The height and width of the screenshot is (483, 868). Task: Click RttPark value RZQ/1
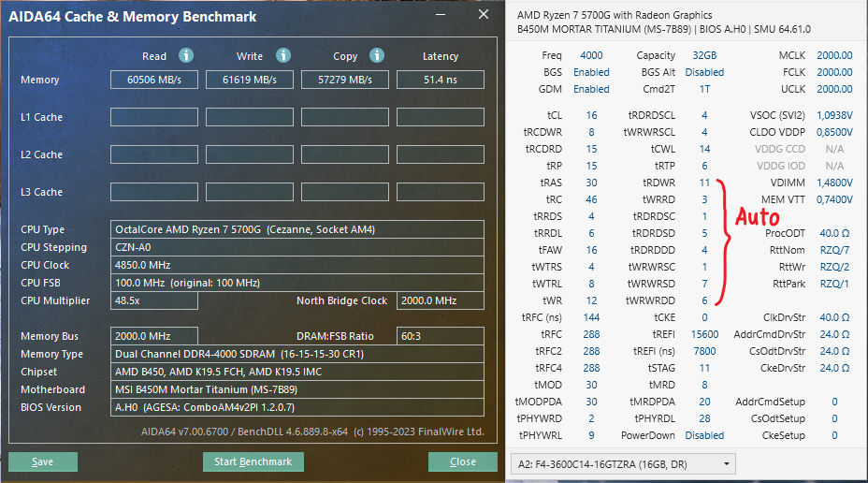834,284
